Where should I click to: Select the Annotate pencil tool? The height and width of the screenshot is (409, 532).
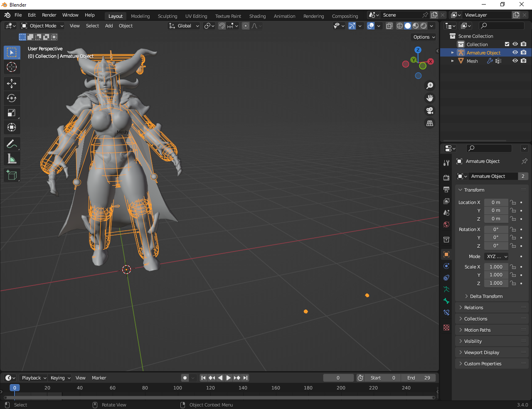click(12, 144)
